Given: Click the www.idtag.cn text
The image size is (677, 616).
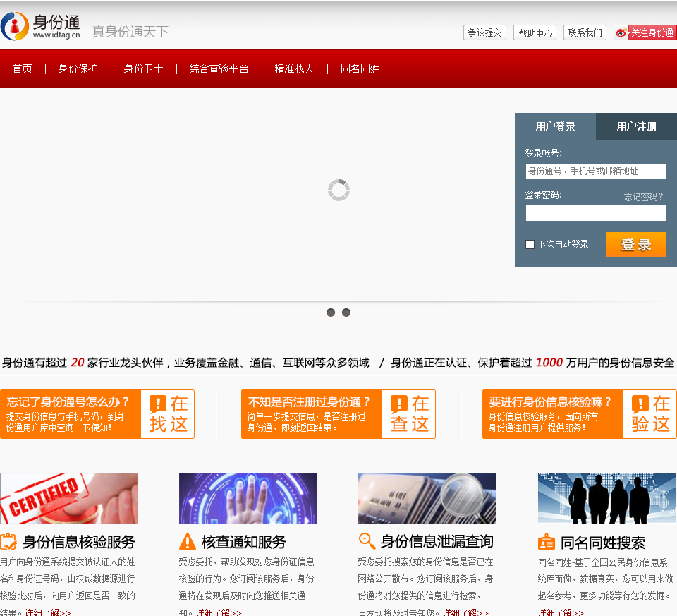Looking at the screenshot, I should point(56,35).
